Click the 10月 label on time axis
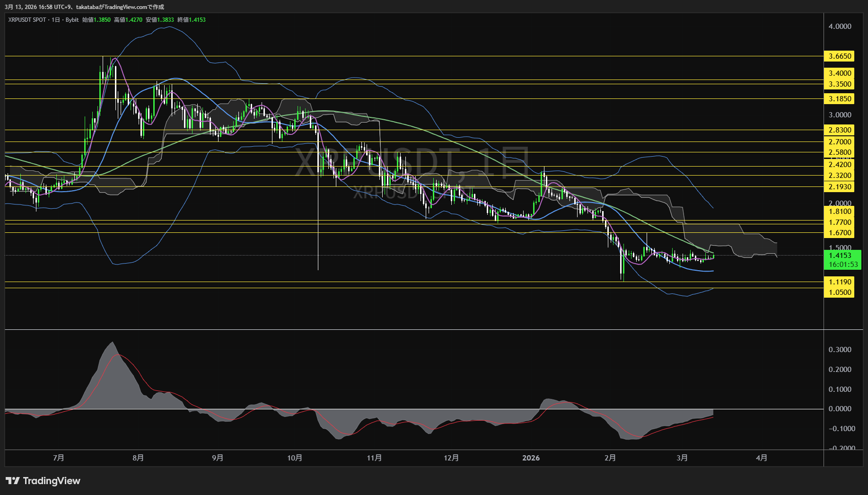Screen dimensions: 868x495 (295, 458)
